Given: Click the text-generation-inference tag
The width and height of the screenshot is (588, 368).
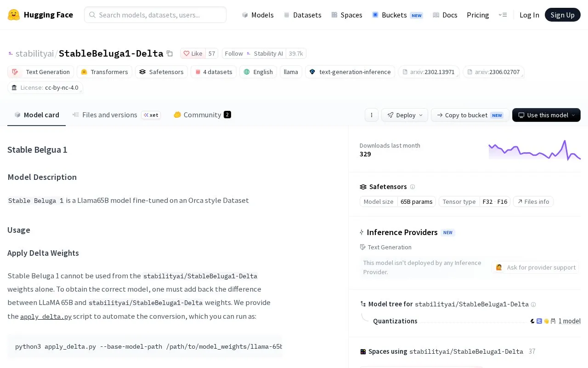Looking at the screenshot, I should click(x=350, y=72).
